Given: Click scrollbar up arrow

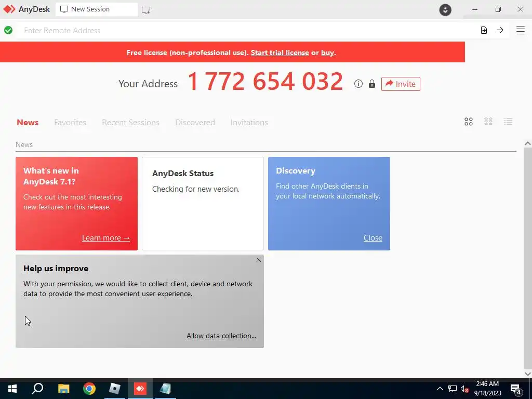Looking at the screenshot, I should 528,143.
